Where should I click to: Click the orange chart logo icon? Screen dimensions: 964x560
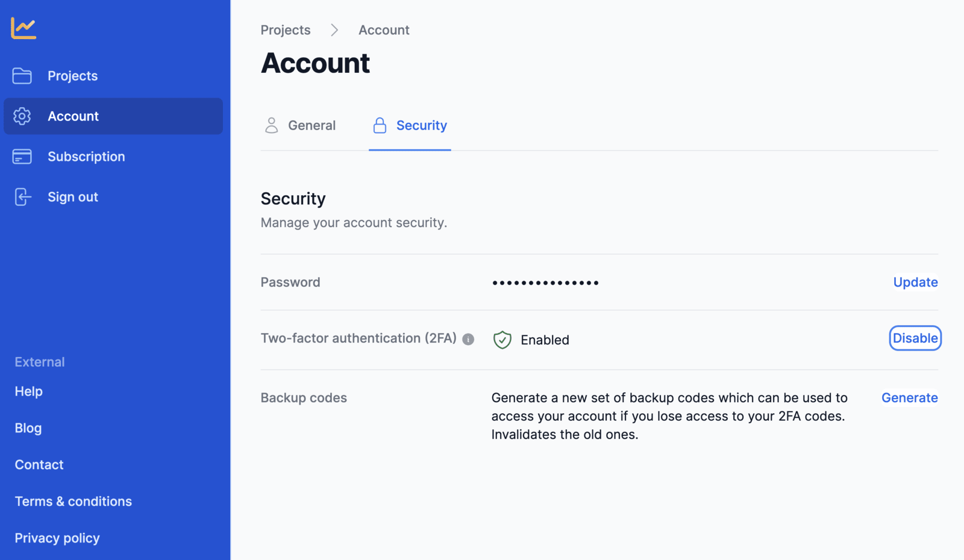pyautogui.click(x=23, y=28)
